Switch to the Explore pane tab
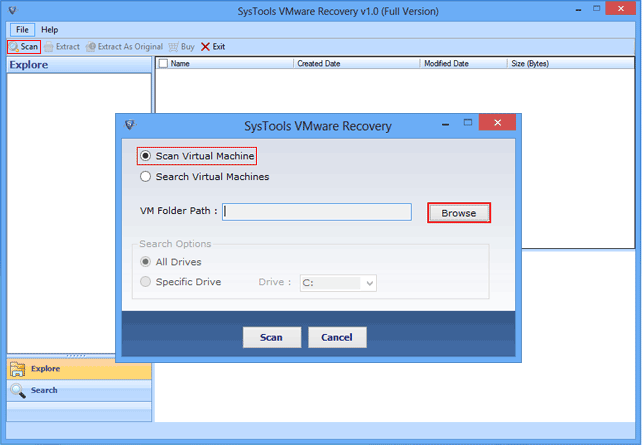This screenshot has height=445, width=642. coord(79,369)
